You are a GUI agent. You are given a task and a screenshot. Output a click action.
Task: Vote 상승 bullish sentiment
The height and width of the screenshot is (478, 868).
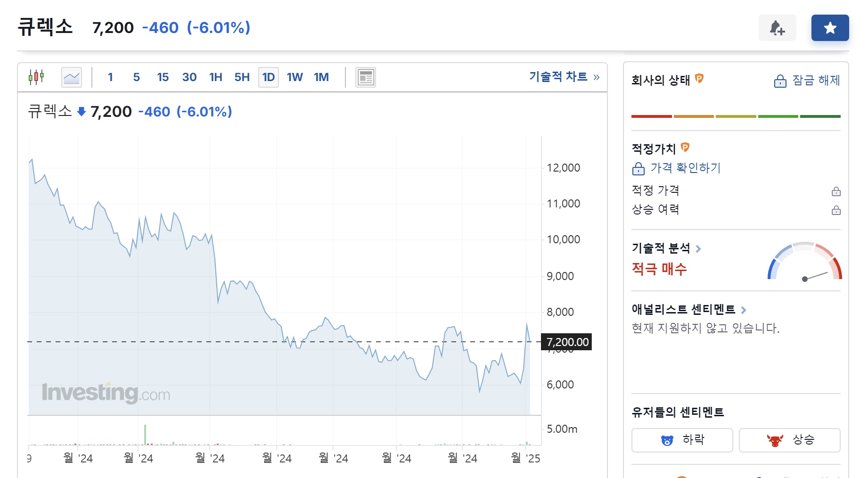(x=789, y=440)
